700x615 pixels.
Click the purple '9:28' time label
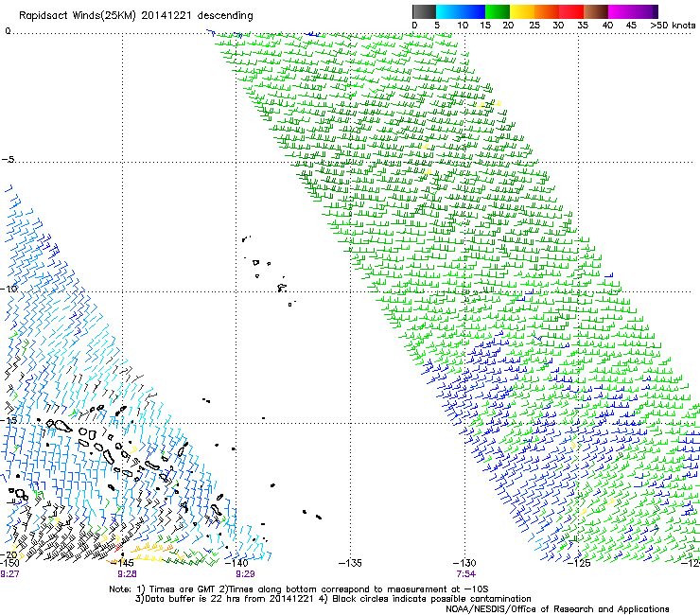coord(128,574)
